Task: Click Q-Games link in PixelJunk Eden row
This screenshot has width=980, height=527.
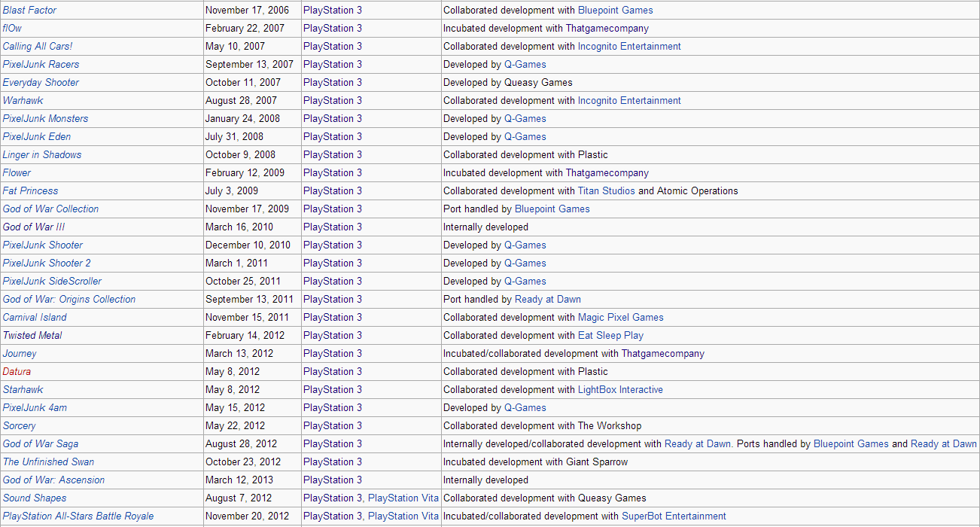Action: point(525,136)
